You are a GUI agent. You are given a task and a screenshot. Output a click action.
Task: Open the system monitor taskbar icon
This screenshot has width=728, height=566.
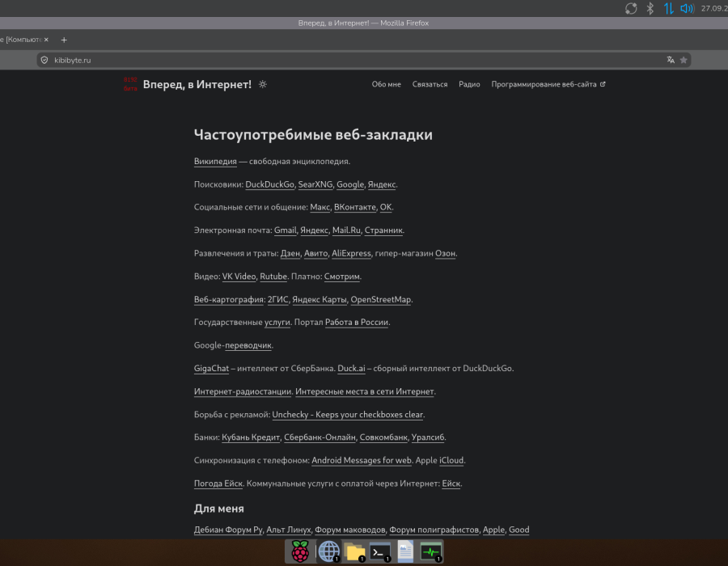tap(431, 551)
